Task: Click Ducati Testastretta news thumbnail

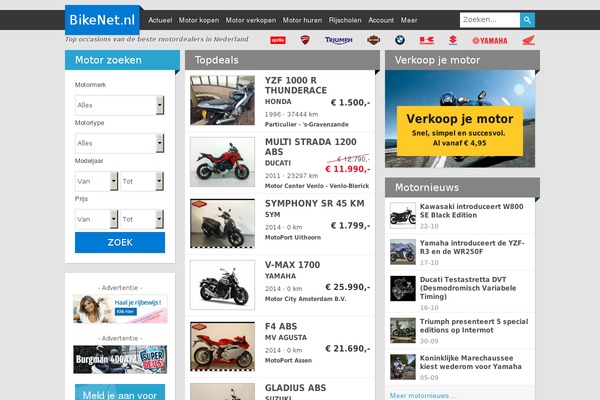Action: (x=403, y=288)
